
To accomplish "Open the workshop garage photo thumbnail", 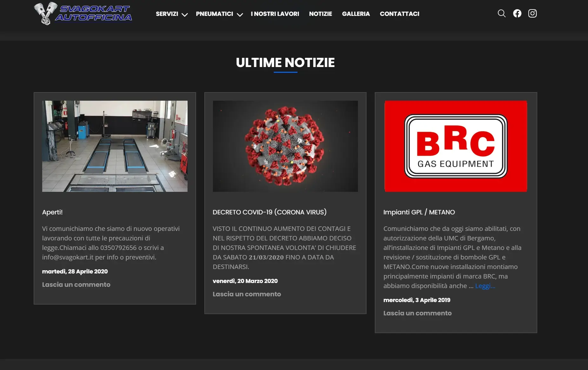I will tap(115, 146).
